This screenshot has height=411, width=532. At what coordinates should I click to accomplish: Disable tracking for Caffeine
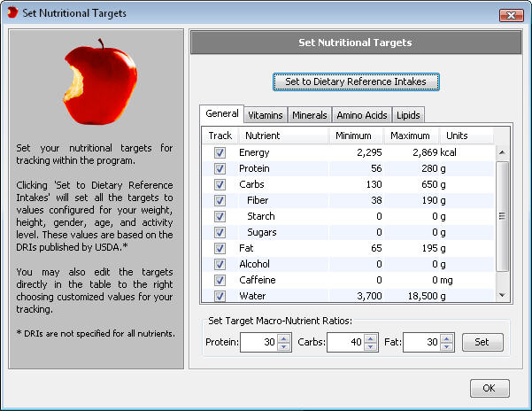click(x=220, y=280)
